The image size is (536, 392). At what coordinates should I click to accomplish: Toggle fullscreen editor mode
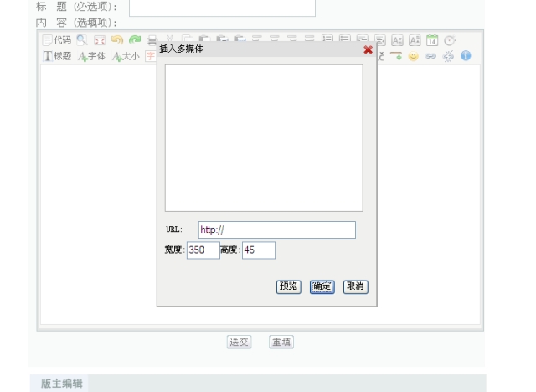pyautogui.click(x=99, y=39)
